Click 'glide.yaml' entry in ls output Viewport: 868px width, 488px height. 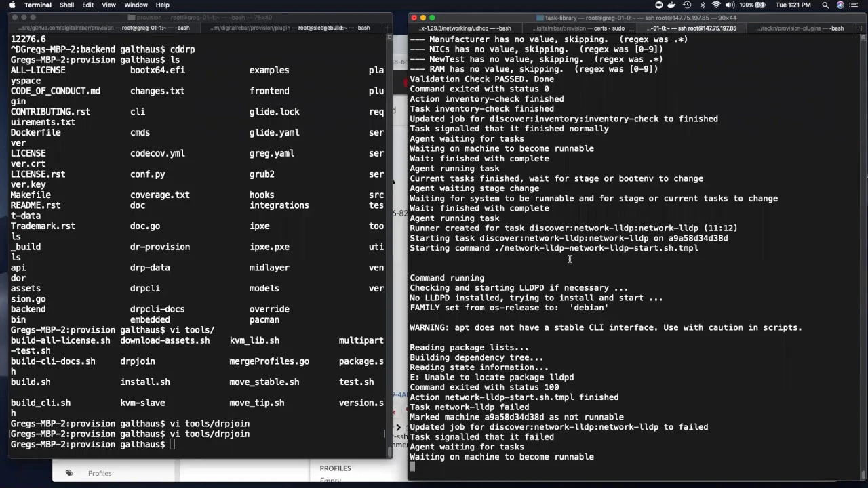[x=274, y=132]
